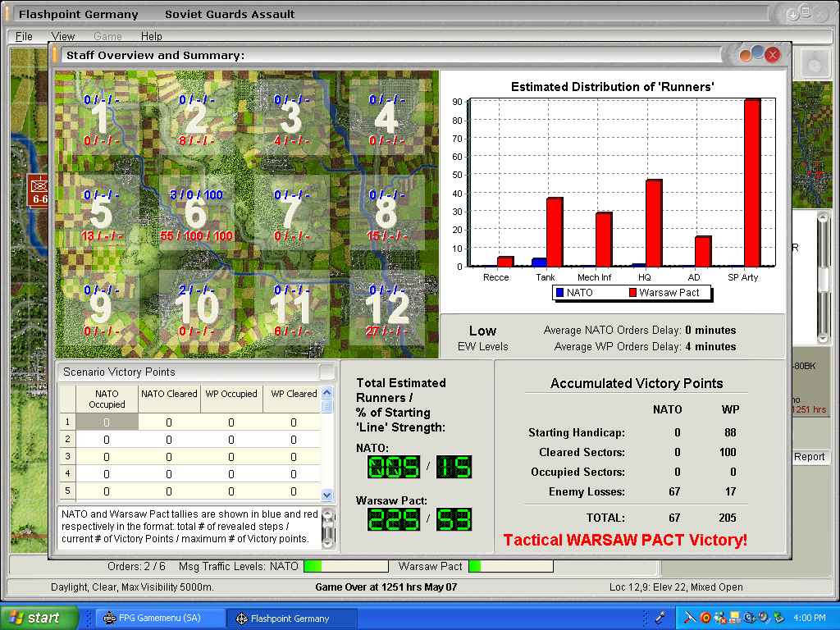Image resolution: width=840 pixels, height=630 pixels.
Task: Click the 'Loc 12,9: Elev 22, Mixed Open' status text
Action: (676, 587)
